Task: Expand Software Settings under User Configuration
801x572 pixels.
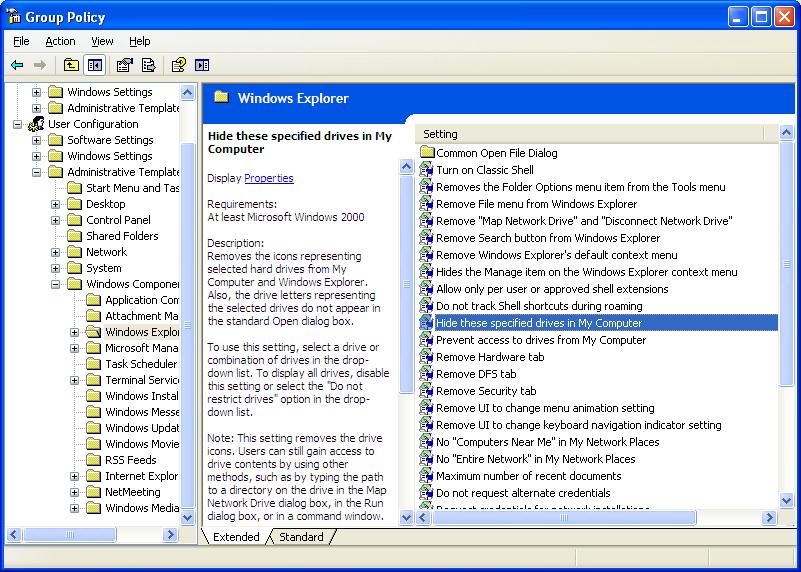Action: (x=36, y=140)
